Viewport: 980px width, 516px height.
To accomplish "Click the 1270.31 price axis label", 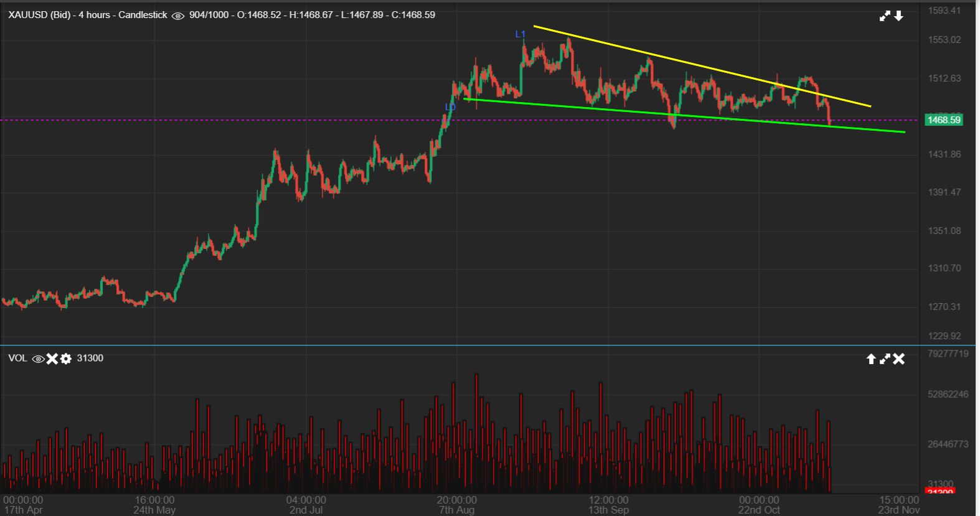I will click(944, 307).
